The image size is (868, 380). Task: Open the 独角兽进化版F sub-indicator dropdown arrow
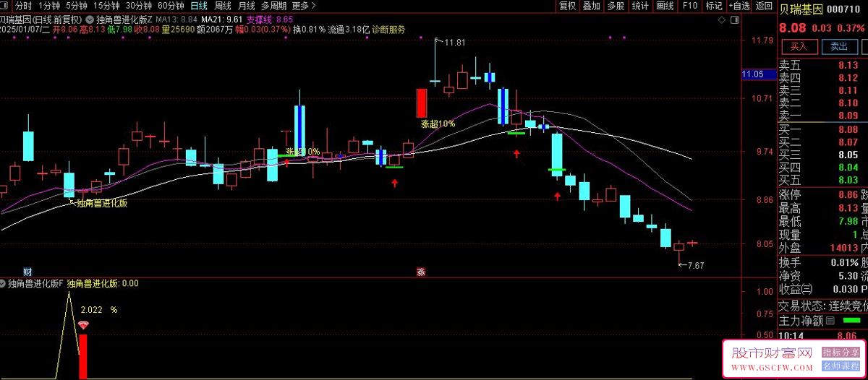3,284
